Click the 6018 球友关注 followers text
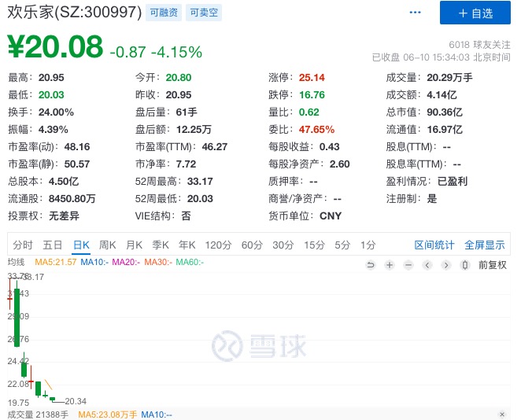The width and height of the screenshot is (521, 420). click(x=479, y=45)
